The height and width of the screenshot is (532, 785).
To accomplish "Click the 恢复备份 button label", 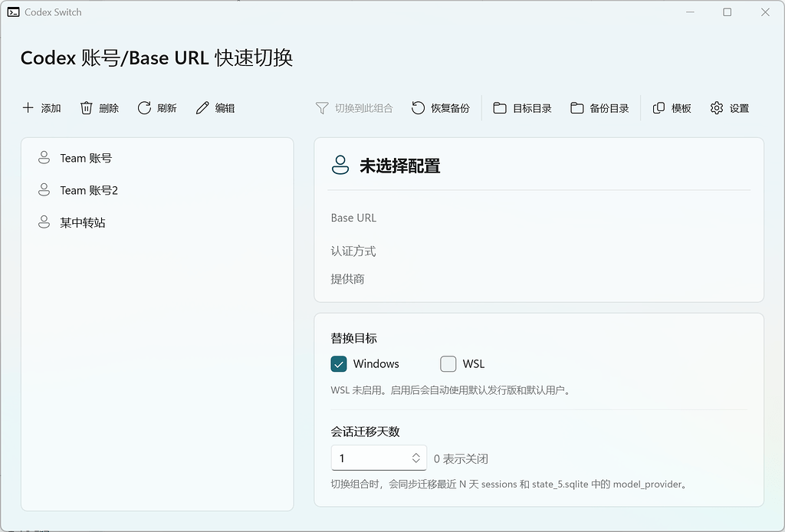I will coord(451,108).
